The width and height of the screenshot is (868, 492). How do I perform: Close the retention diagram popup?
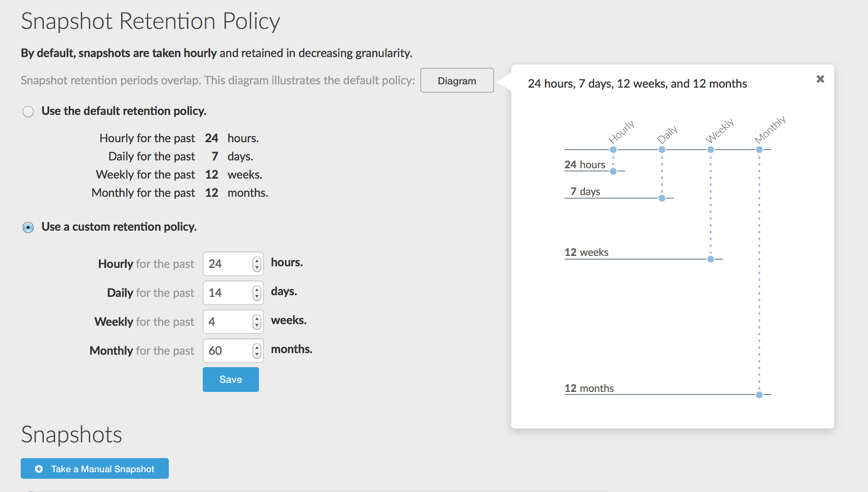click(x=820, y=79)
